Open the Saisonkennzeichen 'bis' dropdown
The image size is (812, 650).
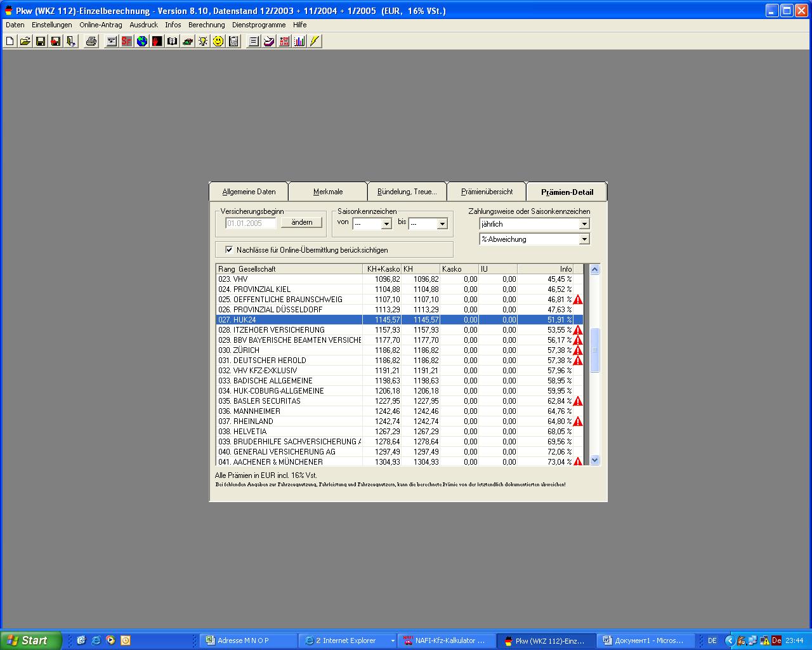tap(442, 223)
